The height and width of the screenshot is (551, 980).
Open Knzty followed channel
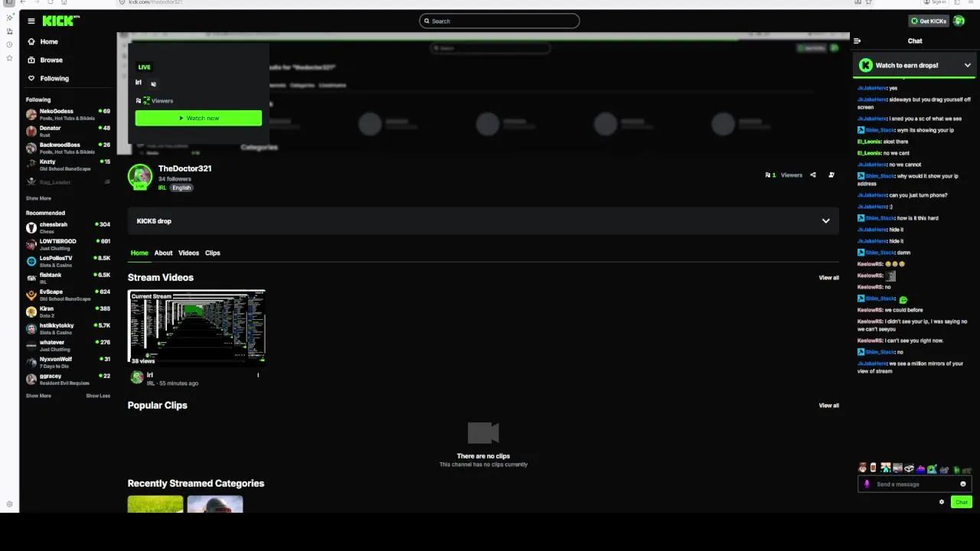tap(68, 165)
